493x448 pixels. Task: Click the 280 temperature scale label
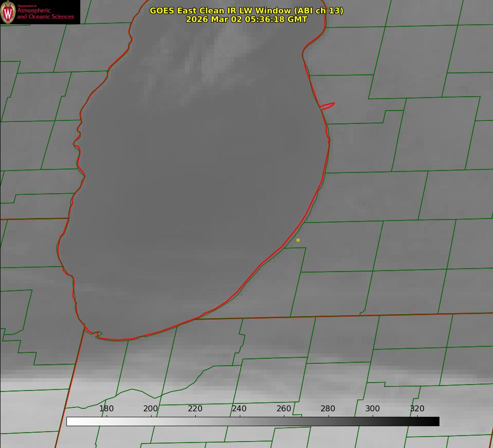[x=328, y=408]
